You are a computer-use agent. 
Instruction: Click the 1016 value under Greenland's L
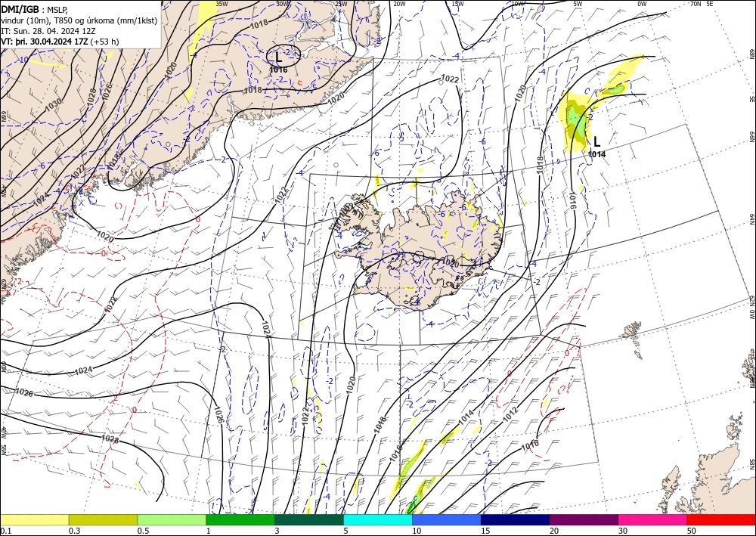coord(278,70)
